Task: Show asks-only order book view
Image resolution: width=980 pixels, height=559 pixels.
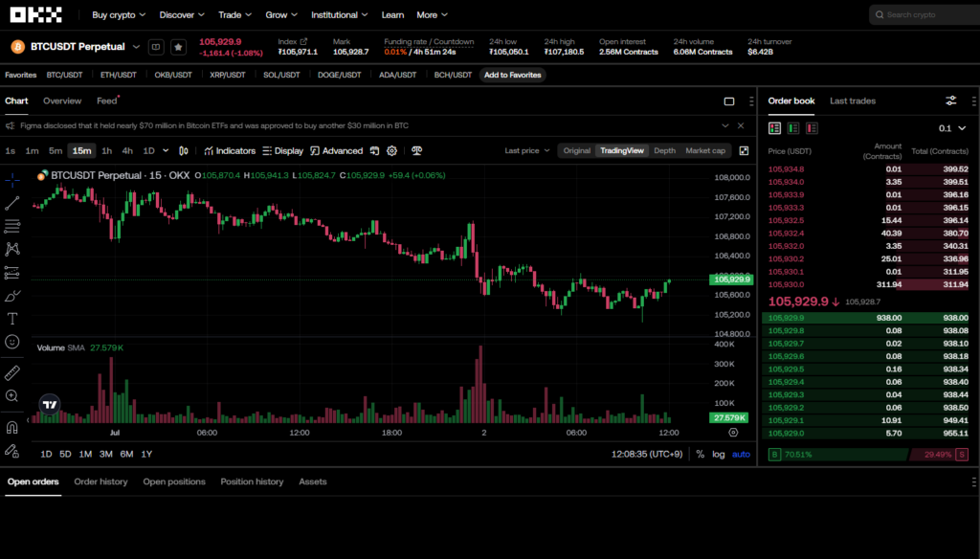Action: click(x=812, y=128)
